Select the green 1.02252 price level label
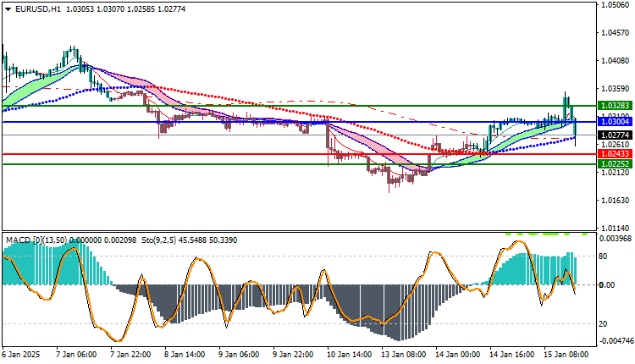This screenshot has height=364, width=635. click(x=615, y=163)
